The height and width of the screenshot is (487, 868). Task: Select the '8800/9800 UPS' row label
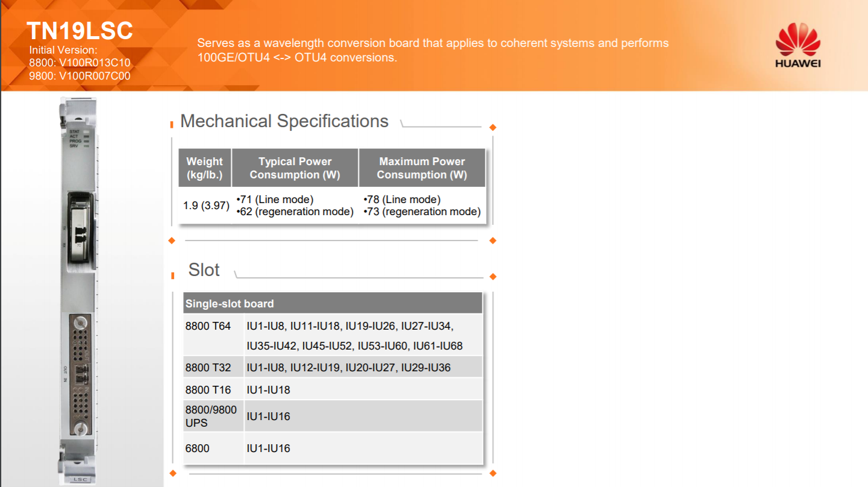point(211,416)
